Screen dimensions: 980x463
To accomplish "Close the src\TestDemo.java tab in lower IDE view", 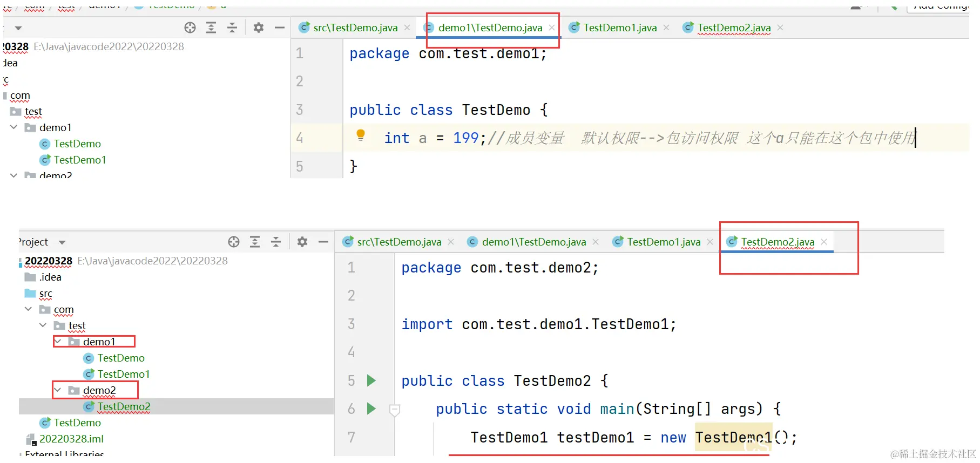I will (451, 242).
